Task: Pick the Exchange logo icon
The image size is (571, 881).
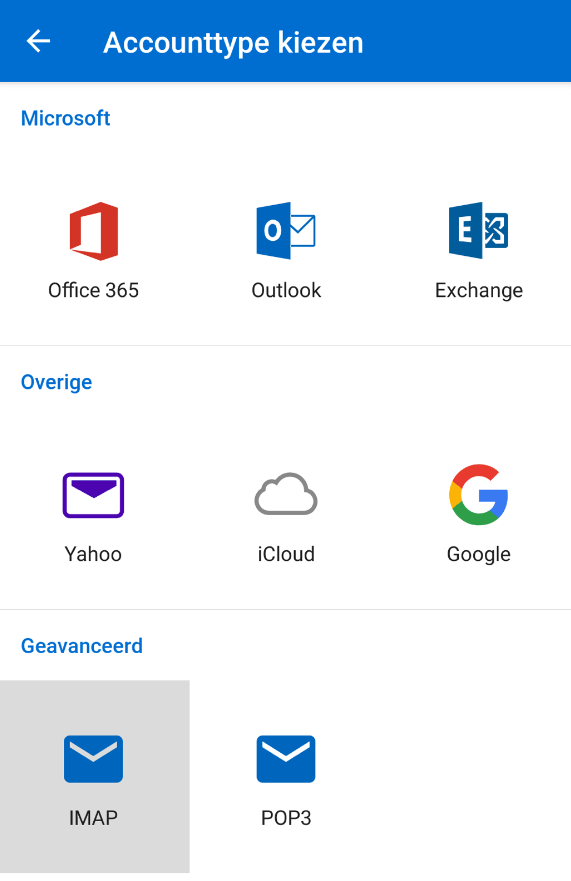Action: pos(478,230)
